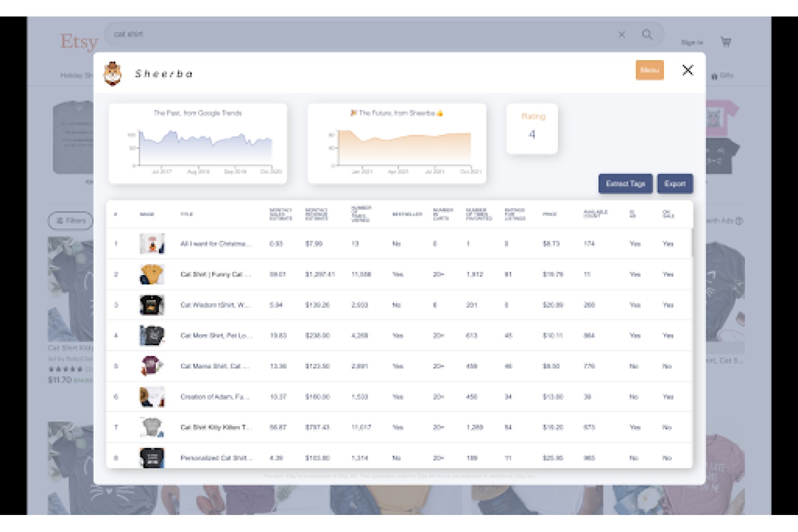Screen dimensions: 798x532
Task: Open thumbnail of 'Cat Wisdom tShirt' row
Action: [152, 305]
